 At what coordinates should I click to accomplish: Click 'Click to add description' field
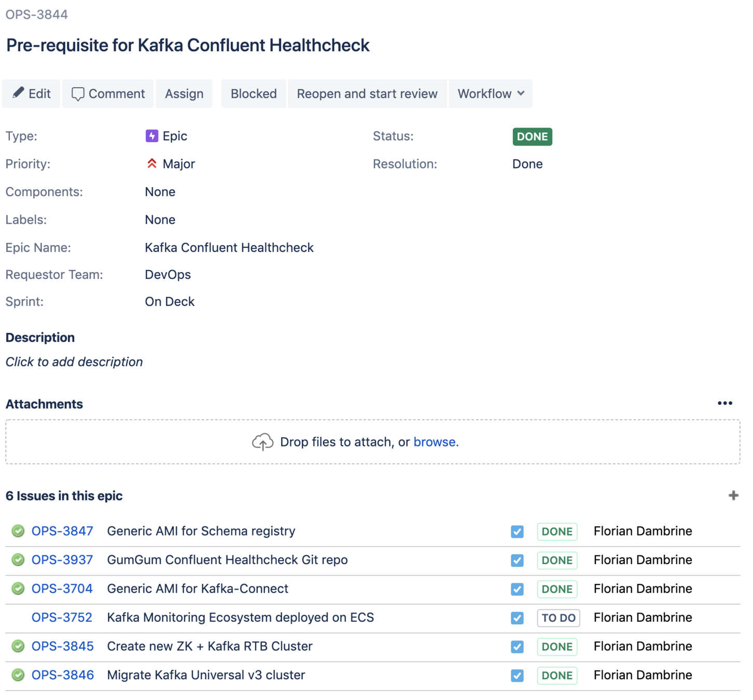[x=74, y=362]
